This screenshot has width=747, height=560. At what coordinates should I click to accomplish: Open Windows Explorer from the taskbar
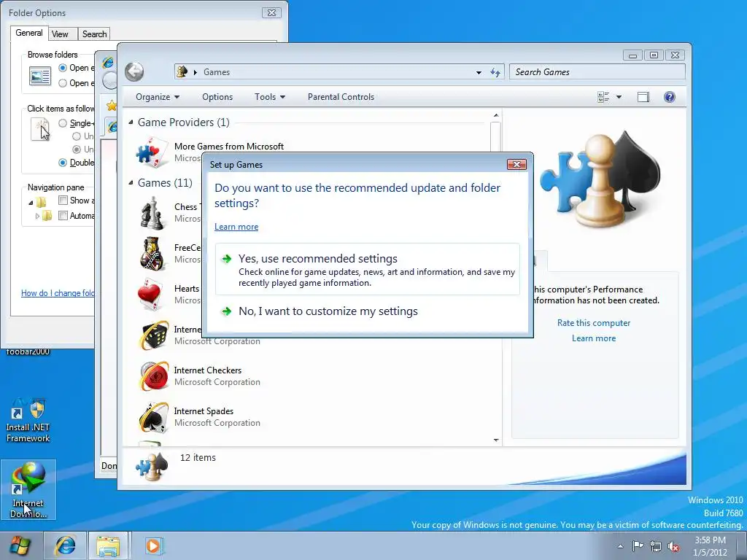coord(108,545)
